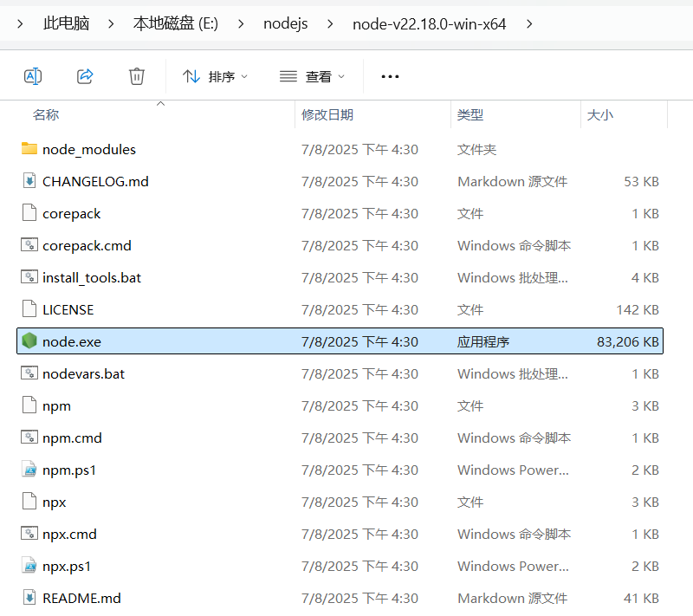Navigate to nodejs breadcrumb folder

click(286, 23)
